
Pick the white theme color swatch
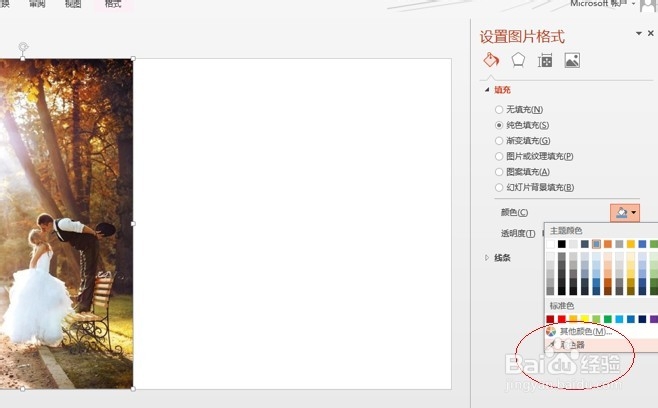pyautogui.click(x=551, y=244)
